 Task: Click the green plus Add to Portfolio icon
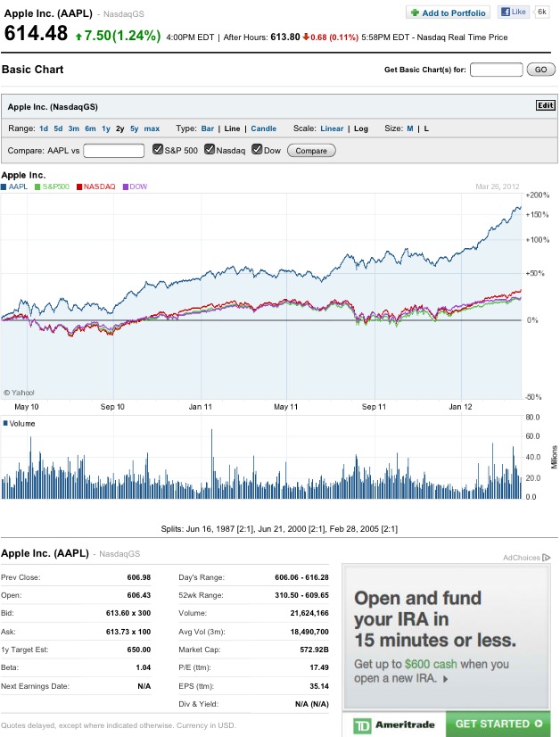tap(415, 12)
